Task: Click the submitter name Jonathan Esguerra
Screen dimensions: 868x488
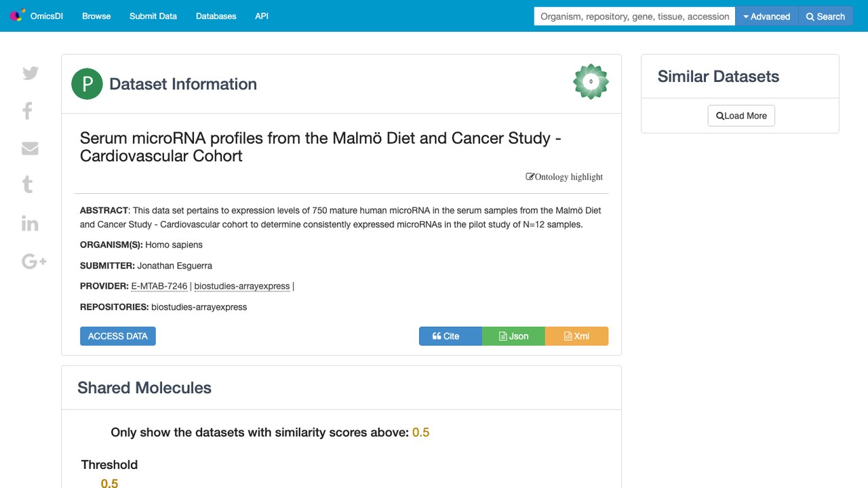Action: [175, 266]
